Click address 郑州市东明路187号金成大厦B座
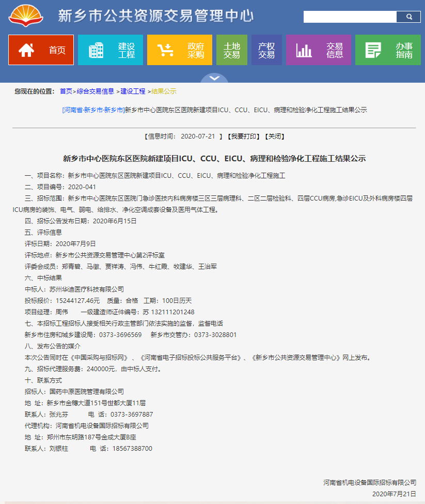This screenshot has width=425, height=504. [91, 437]
